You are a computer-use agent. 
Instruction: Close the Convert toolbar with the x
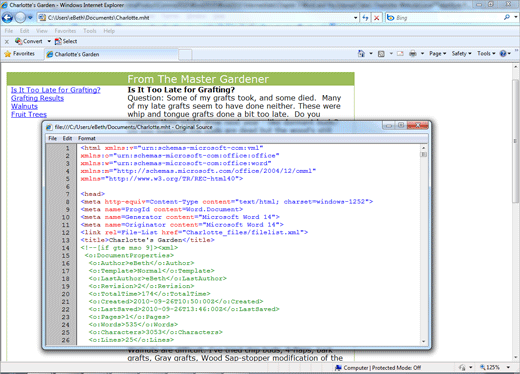click(x=7, y=42)
